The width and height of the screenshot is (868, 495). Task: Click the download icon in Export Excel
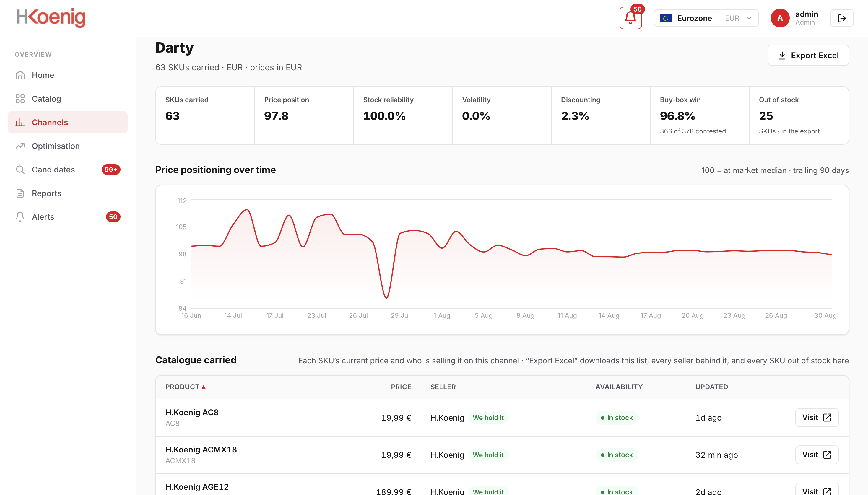(x=782, y=56)
